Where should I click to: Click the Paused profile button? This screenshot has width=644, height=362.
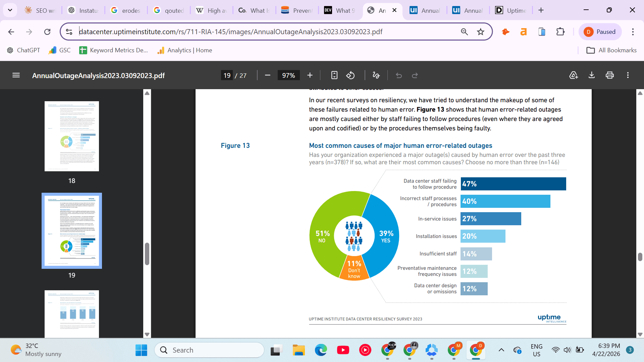(600, 32)
